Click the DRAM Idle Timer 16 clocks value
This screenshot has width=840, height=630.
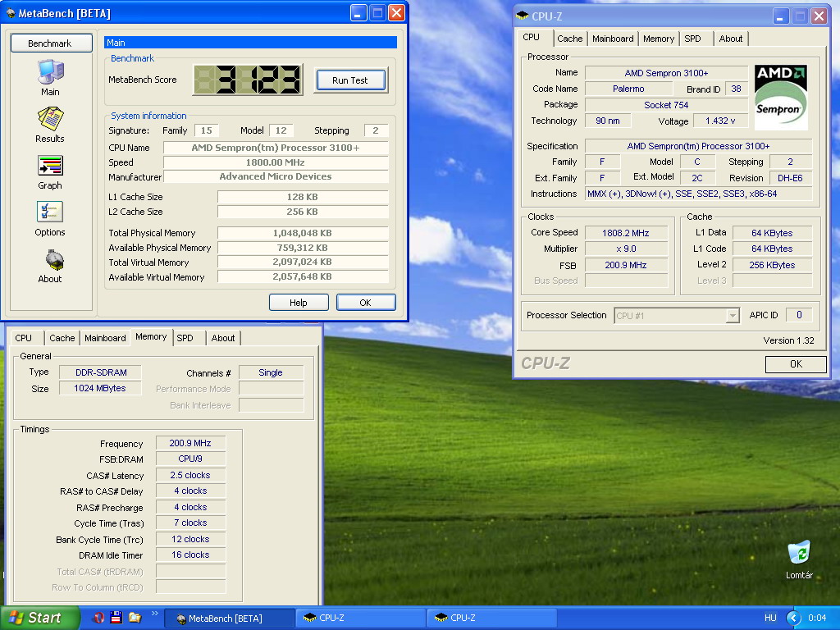pyautogui.click(x=190, y=555)
